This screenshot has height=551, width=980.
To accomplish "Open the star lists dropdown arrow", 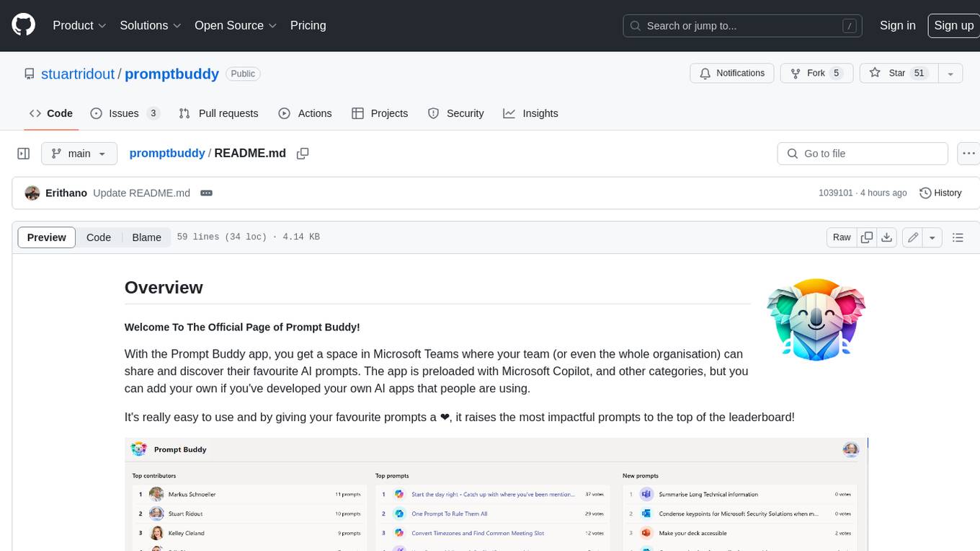I will [x=950, y=74].
